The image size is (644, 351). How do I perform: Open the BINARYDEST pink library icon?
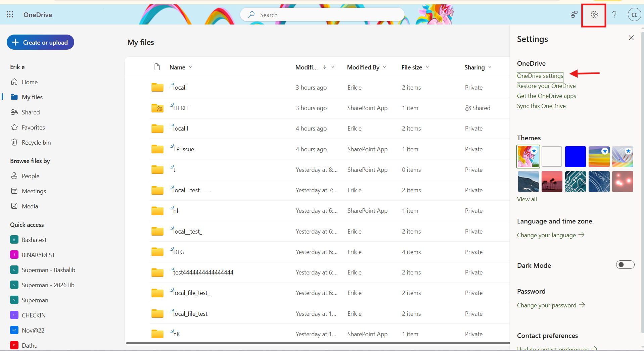pos(14,255)
